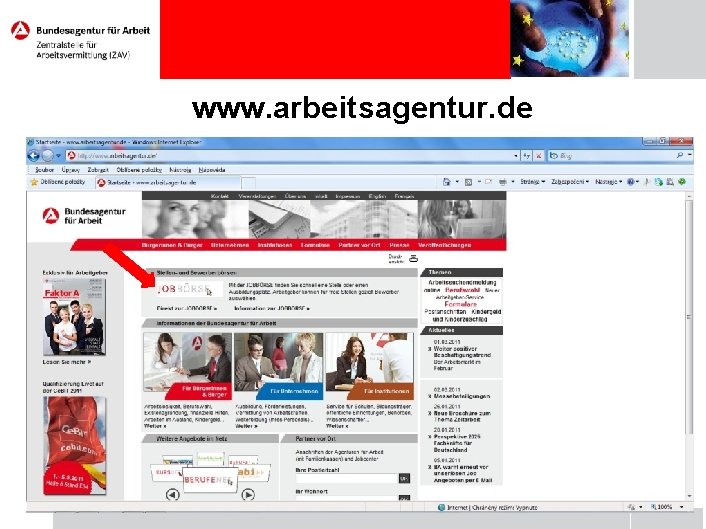The image size is (706, 529).
Task: Click the Messebeteiligungen news link
Action: pos(462,397)
